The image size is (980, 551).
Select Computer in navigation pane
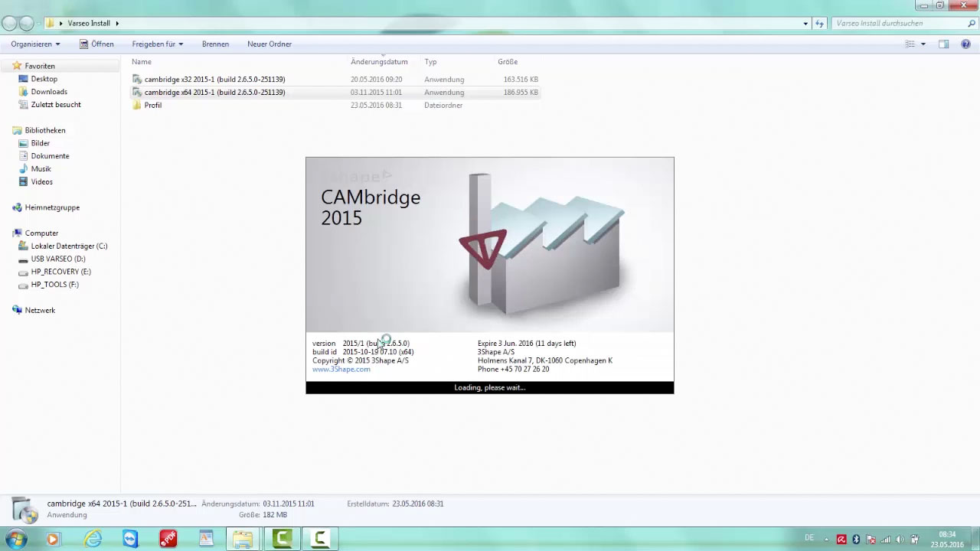[41, 233]
